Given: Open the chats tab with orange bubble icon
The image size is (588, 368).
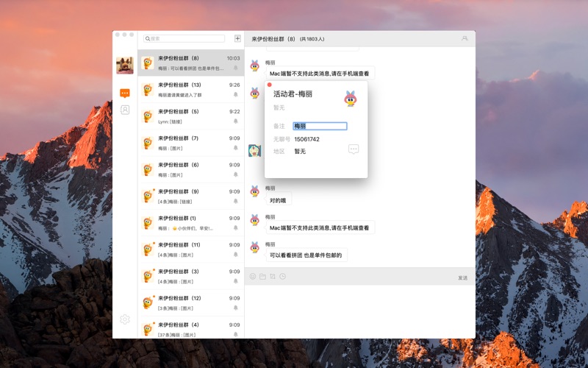Looking at the screenshot, I should [x=125, y=93].
